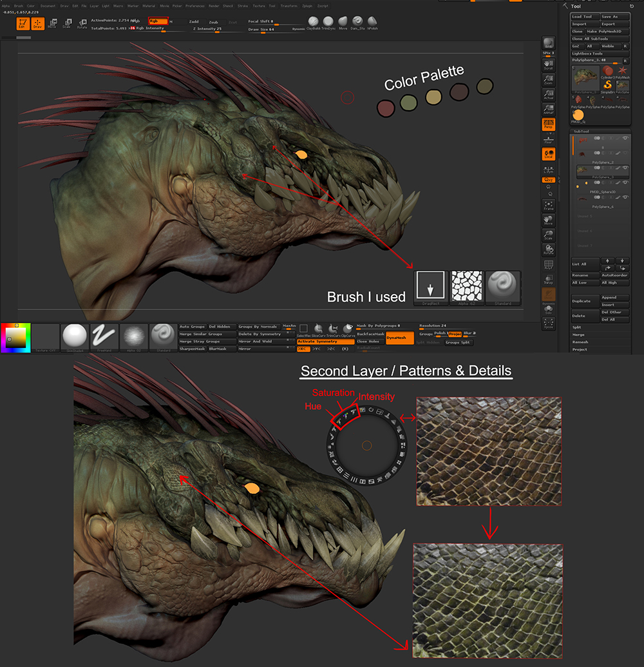
Task: Select the Cylinder3D tool icon
Action: pyautogui.click(x=608, y=71)
